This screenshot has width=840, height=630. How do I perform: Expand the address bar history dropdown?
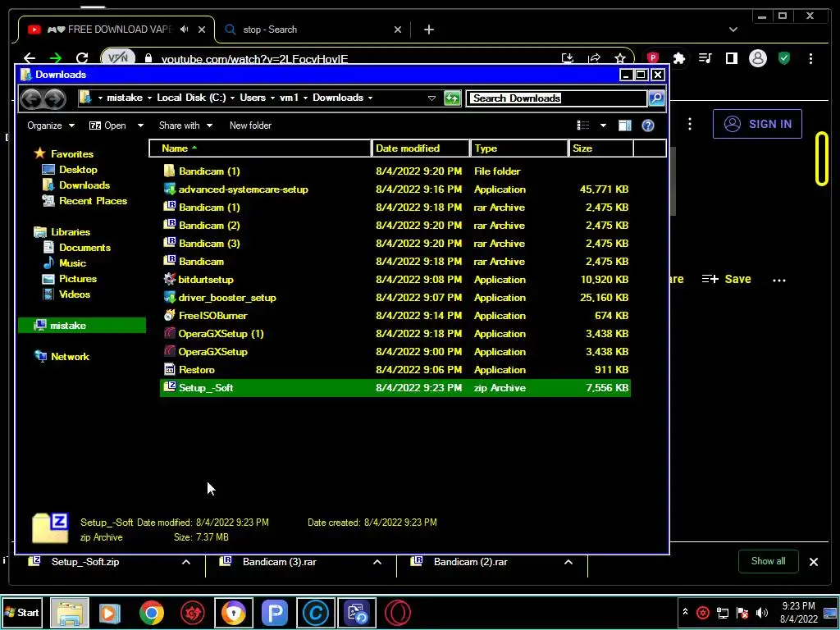pyautogui.click(x=431, y=98)
